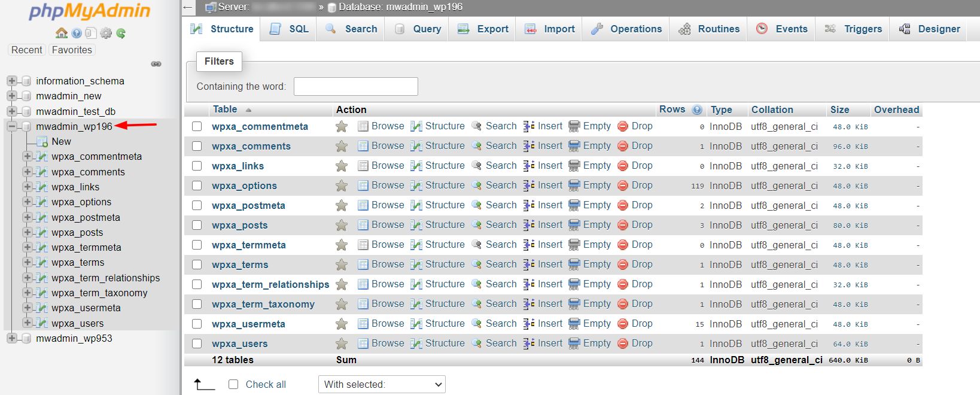Viewport: 980px width, 395px height.
Task: Click Drop icon for wpxa_links row
Action: 622,166
